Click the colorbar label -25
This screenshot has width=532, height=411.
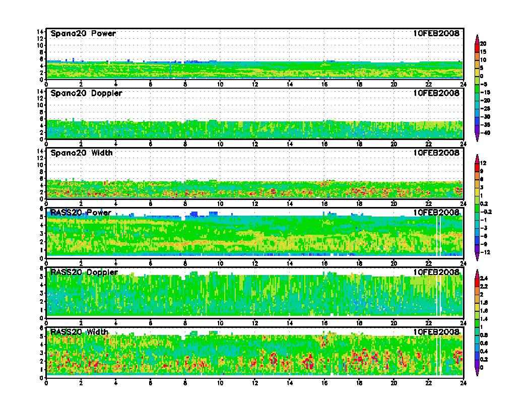tap(485, 109)
